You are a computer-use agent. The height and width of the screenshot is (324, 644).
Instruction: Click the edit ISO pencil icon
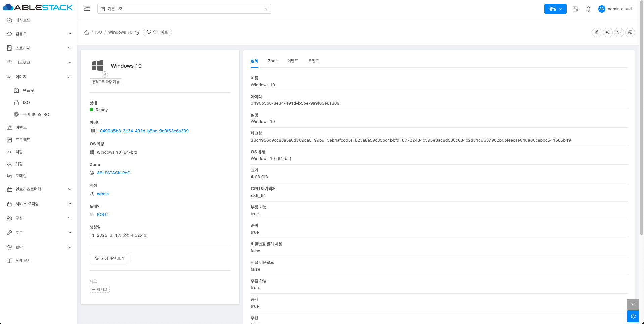pos(596,32)
